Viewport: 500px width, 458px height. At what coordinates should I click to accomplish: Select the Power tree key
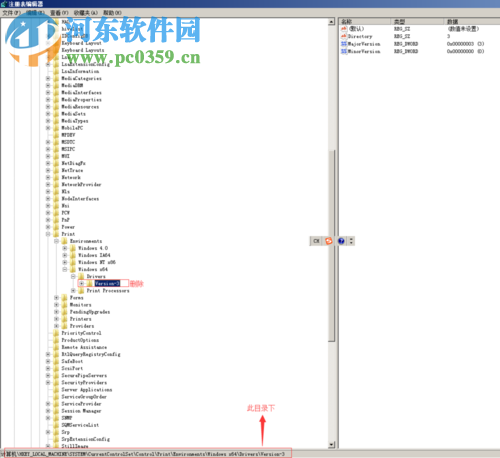coord(68,227)
